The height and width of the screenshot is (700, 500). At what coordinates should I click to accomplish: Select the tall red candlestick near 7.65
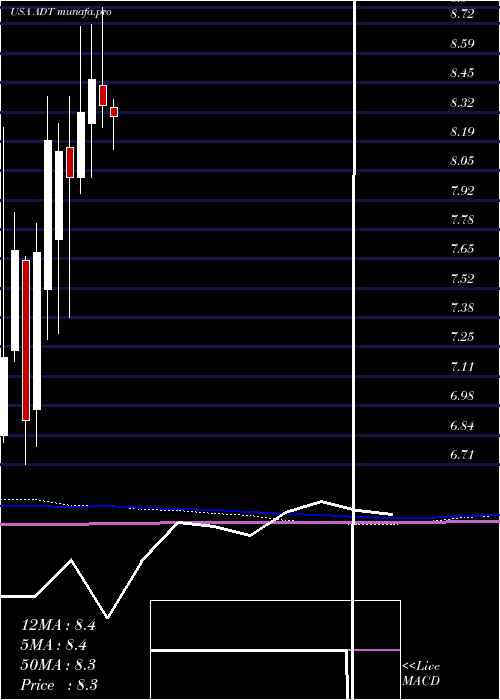click(26, 340)
